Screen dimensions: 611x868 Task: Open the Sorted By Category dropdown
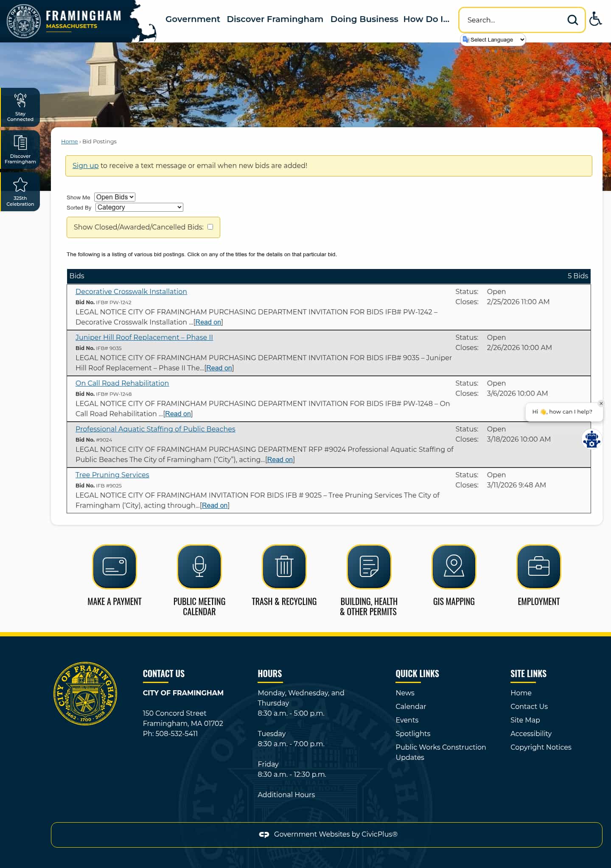coord(139,207)
